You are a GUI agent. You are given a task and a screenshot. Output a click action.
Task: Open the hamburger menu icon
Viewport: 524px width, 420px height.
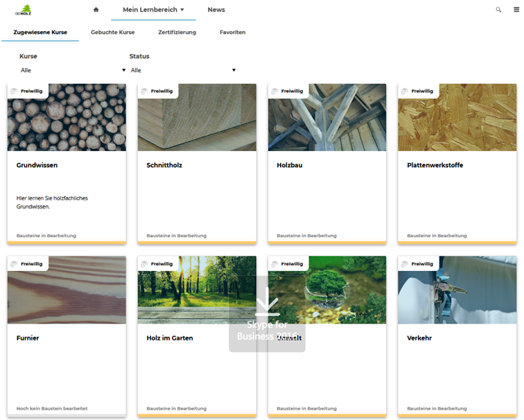pos(516,10)
